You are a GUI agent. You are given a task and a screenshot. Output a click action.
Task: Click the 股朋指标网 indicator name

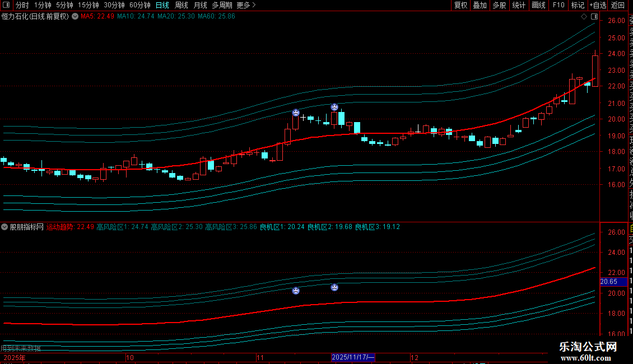point(27,227)
